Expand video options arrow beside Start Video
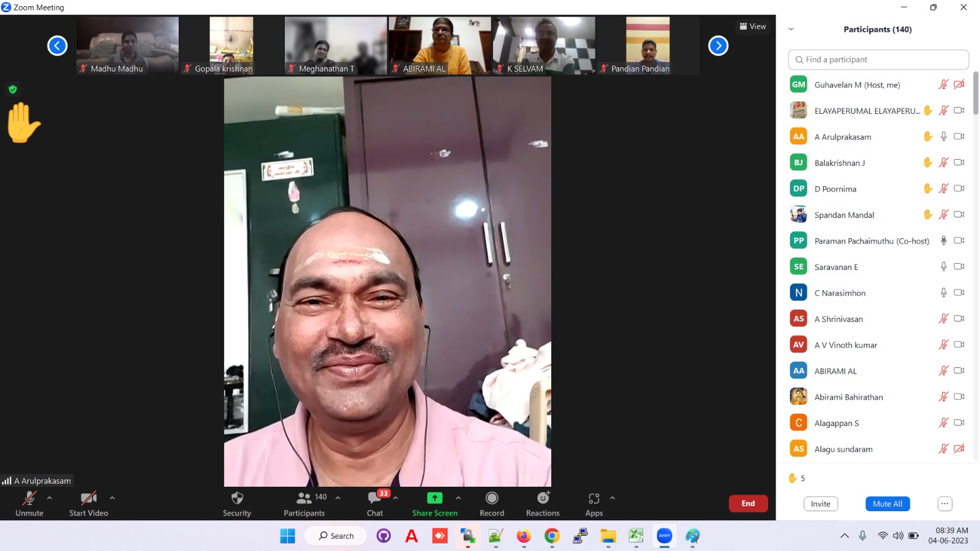Image resolution: width=980 pixels, height=551 pixels. 112,498
